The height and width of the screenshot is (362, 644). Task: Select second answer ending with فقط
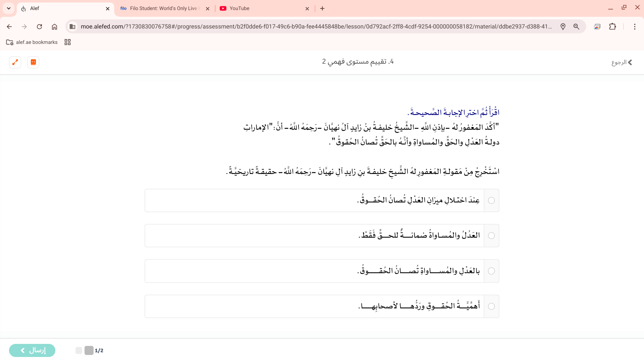tap(491, 236)
